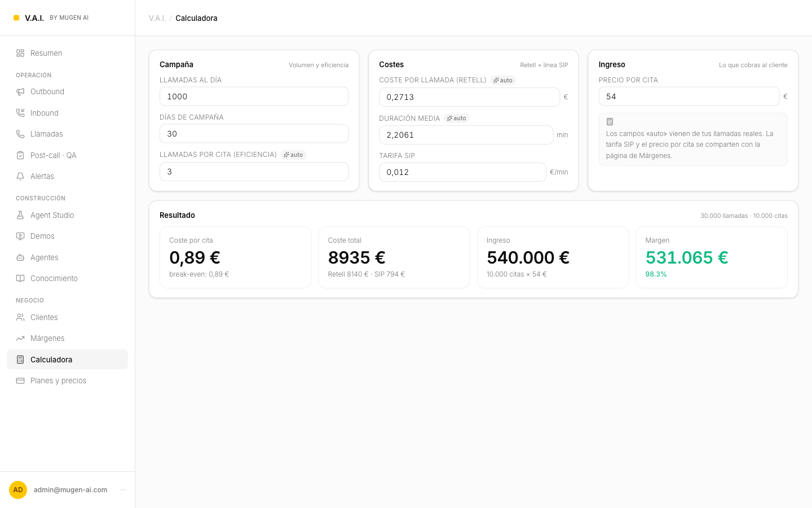Image resolution: width=812 pixels, height=508 pixels.
Task: Click the Agent Studio flask icon
Action: click(20, 215)
